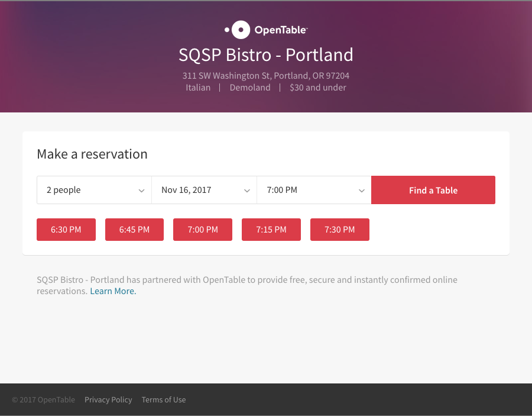This screenshot has width=532, height=416.
Task: Click the 311 SW Washington St address
Action: coord(266,76)
